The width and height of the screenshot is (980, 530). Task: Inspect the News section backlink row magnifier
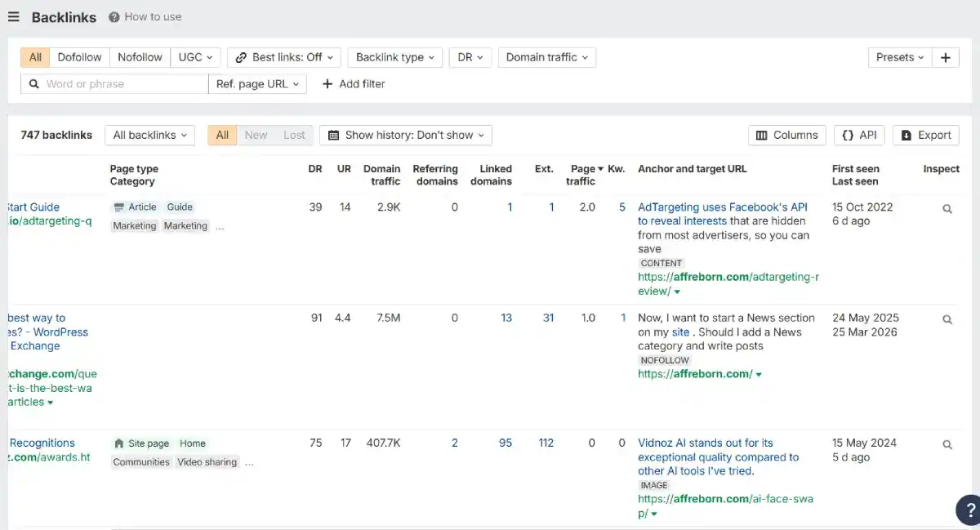(947, 320)
